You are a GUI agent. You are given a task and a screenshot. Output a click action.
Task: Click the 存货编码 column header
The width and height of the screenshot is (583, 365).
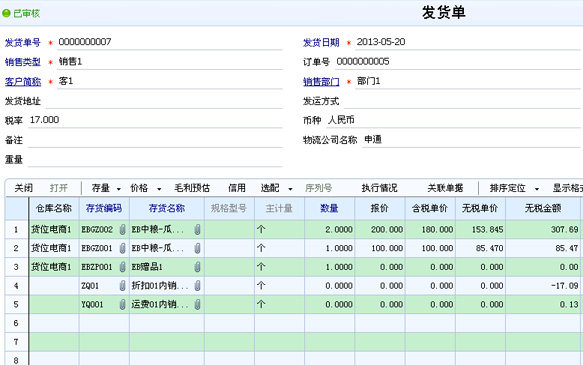click(x=104, y=209)
